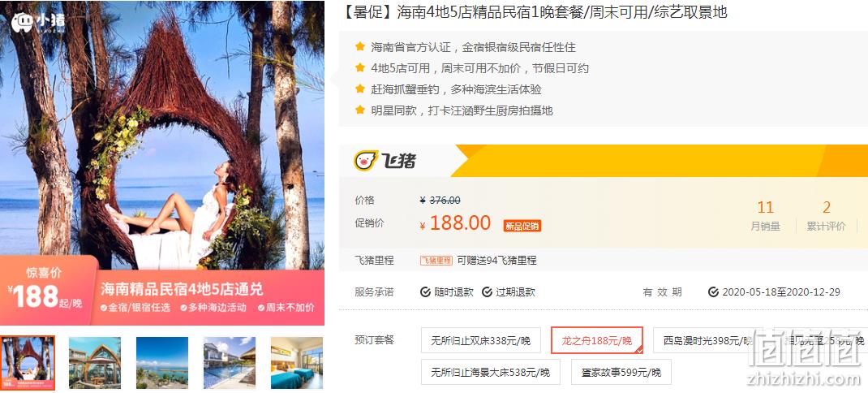
Task: Click the 过期退款 checkmark icon
Action: pos(488,292)
